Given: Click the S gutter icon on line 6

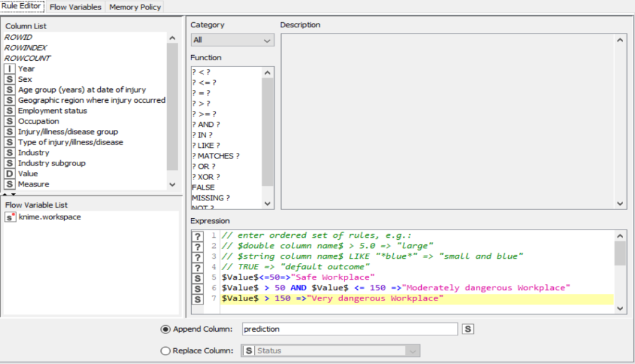Looking at the screenshot, I should [197, 289].
